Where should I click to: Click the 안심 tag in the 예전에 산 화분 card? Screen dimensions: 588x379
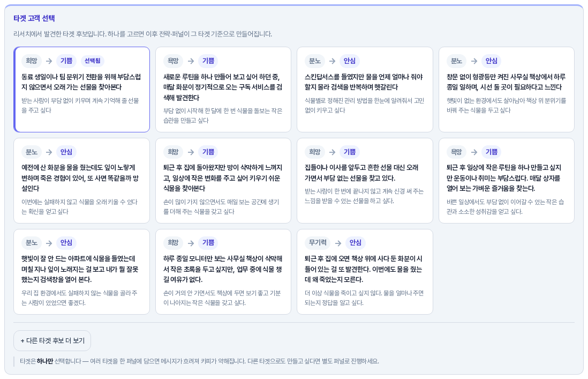pyautogui.click(x=66, y=152)
